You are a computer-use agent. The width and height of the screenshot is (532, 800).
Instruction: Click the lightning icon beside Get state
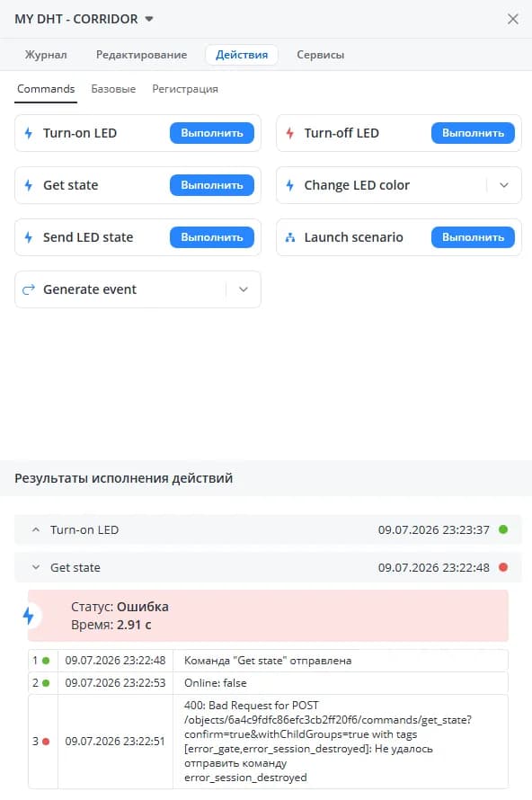[29, 185]
